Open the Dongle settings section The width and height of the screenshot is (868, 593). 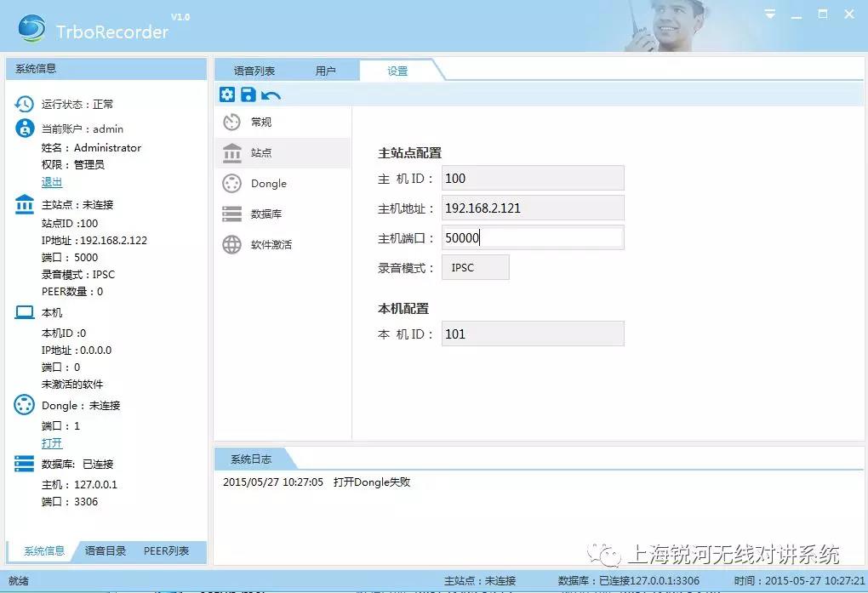[268, 184]
